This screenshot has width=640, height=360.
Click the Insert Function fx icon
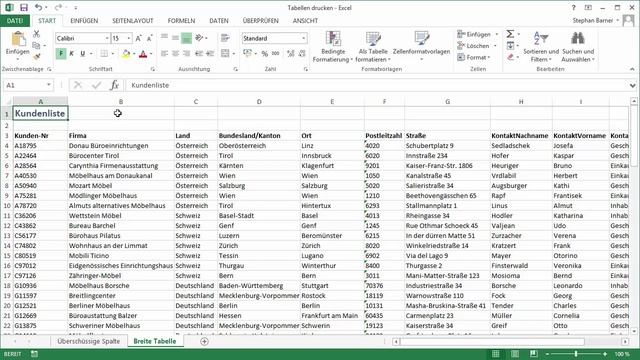tap(114, 85)
